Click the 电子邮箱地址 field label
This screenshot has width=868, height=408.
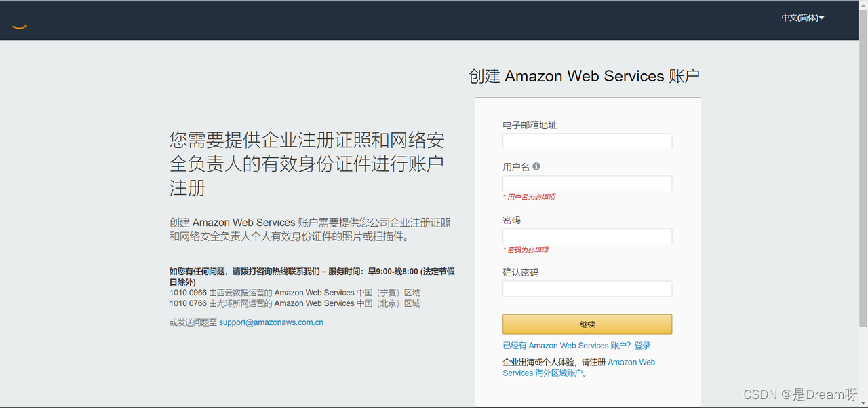[x=530, y=125]
